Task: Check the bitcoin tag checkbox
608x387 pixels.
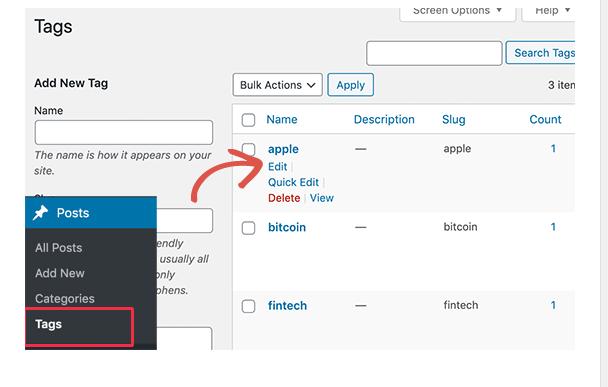Action: (x=248, y=228)
